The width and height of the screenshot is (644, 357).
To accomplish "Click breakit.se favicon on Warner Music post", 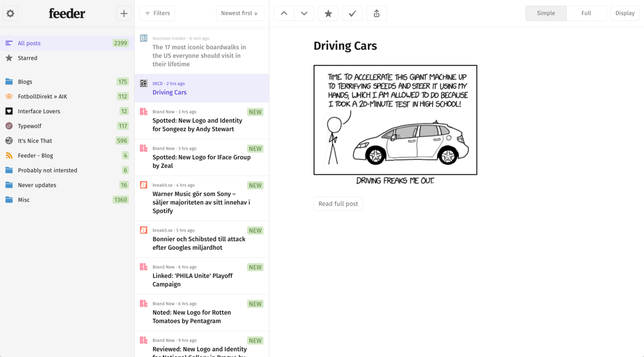I will [144, 185].
